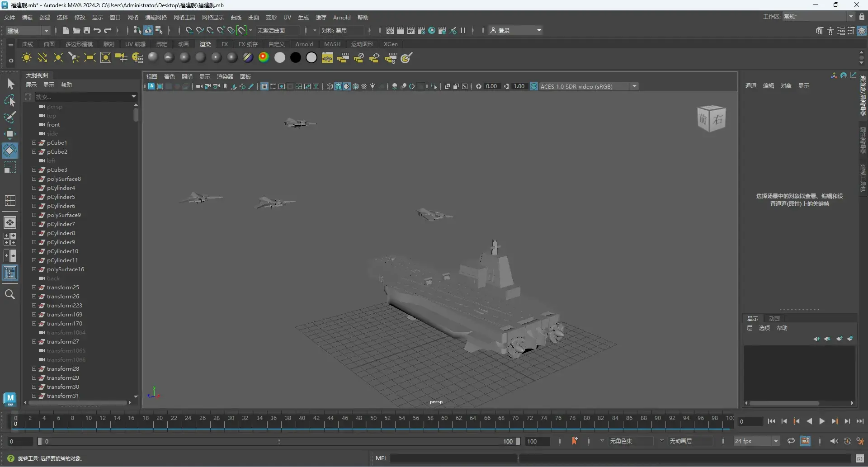Create an ambient light from shelf
This screenshot has height=467, width=868.
pos(27,58)
